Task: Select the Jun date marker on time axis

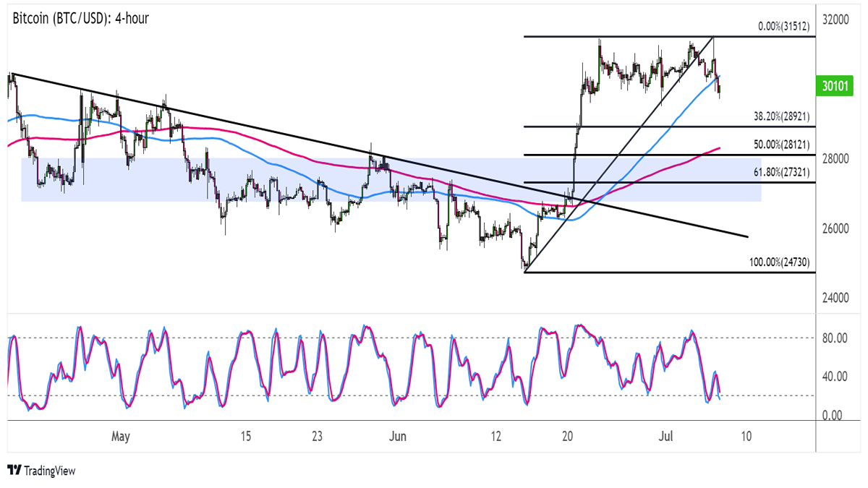Action: tap(398, 437)
